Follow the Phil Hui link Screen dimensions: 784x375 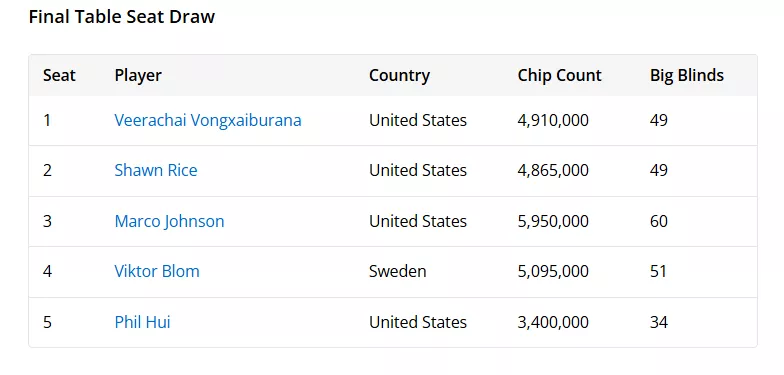[142, 322]
